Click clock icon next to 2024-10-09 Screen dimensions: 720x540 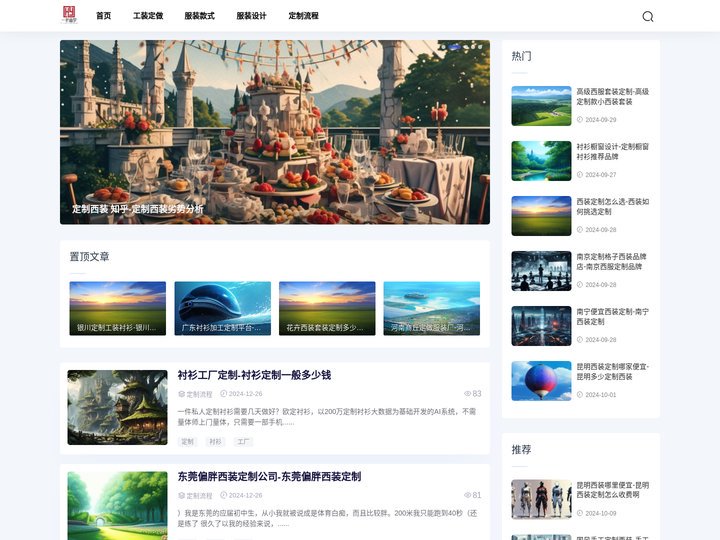coord(579,513)
